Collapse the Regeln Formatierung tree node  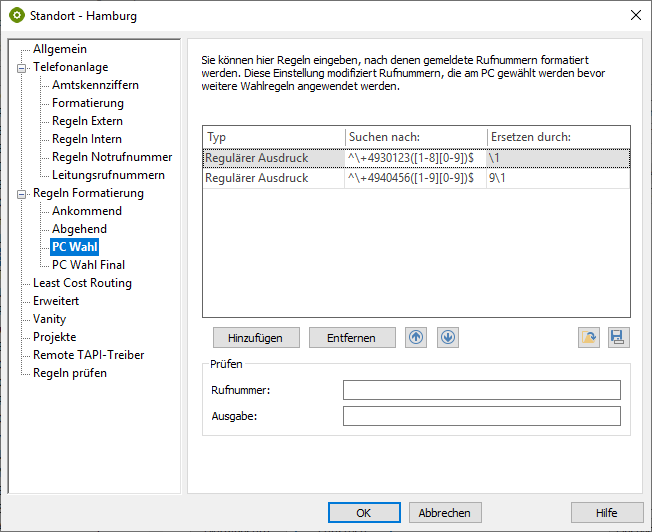coord(20,193)
